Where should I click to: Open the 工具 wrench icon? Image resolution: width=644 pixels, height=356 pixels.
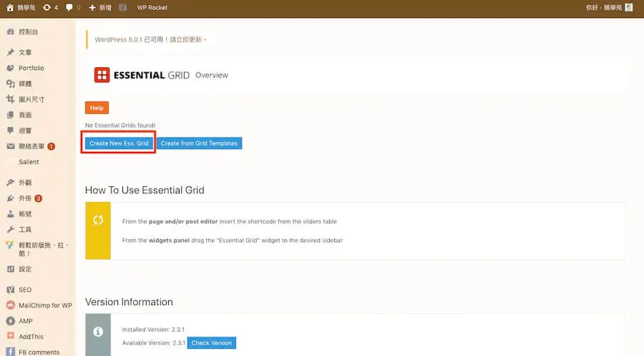pyautogui.click(x=11, y=229)
